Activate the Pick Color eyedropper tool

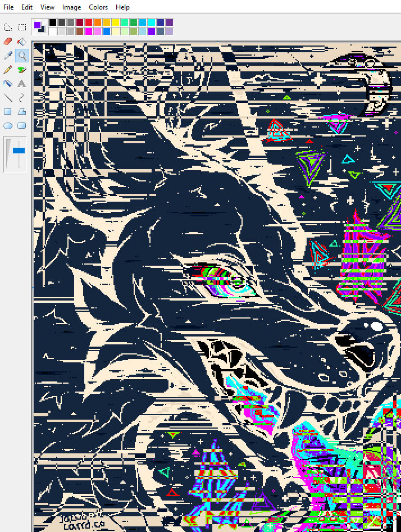(8, 55)
